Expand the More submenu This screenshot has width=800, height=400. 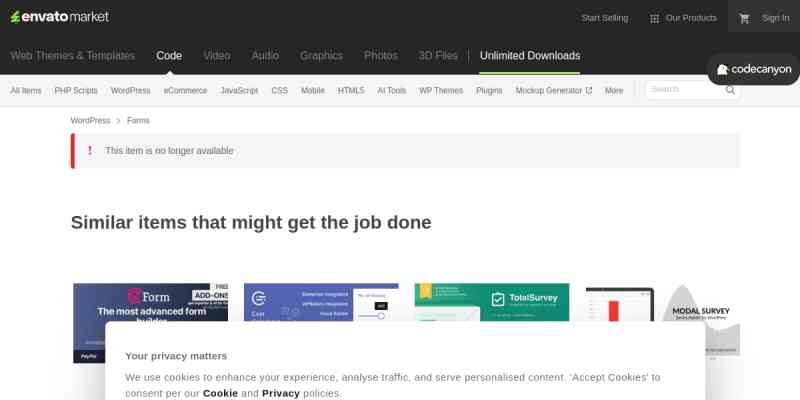[x=614, y=90]
